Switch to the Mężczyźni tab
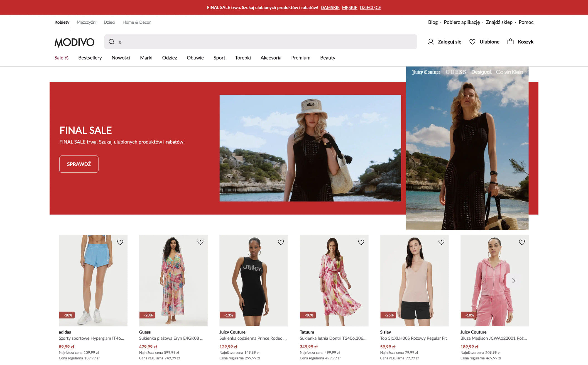Screen dimensions: 588x365 coord(86,22)
